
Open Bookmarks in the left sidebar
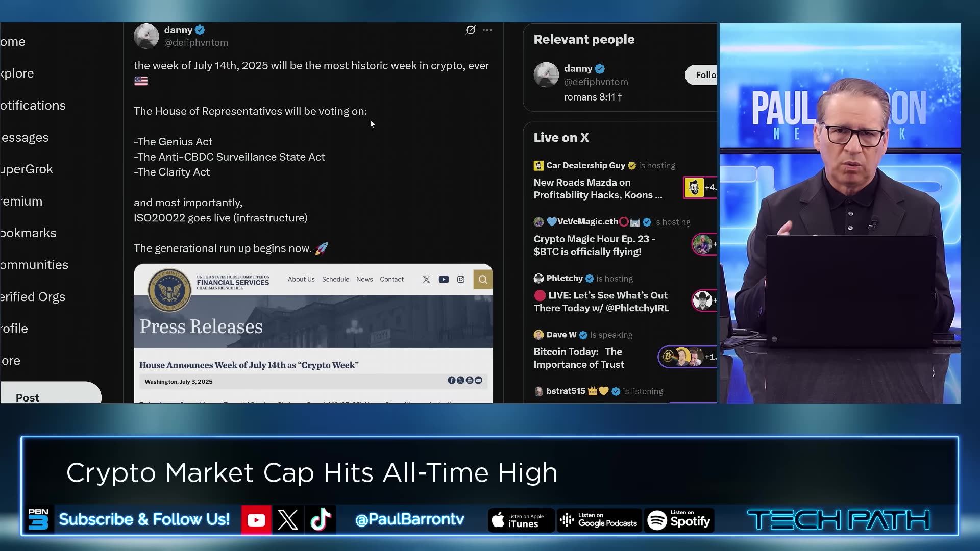29,233
